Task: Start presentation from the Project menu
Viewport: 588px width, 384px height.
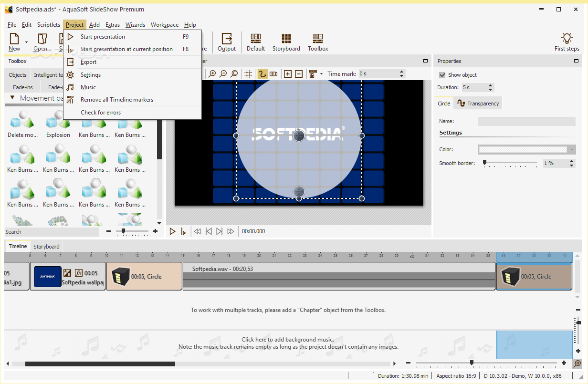Action: click(x=132, y=37)
